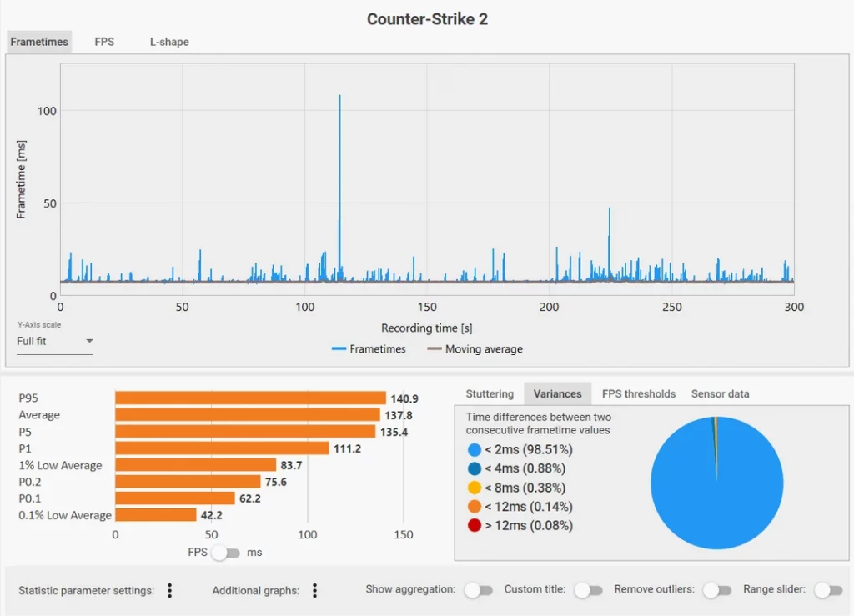
Task: Toggle the Frametimes series in chart legend
Action: click(369, 348)
